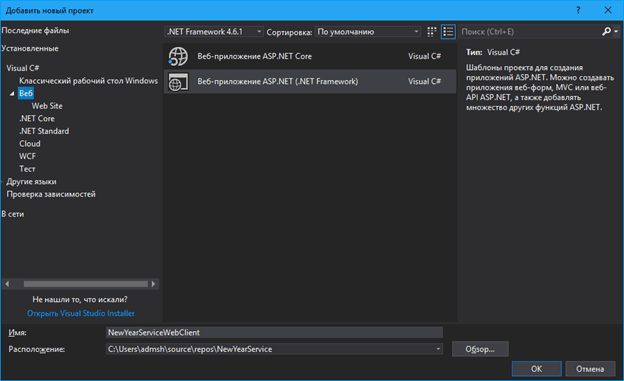The height and width of the screenshot is (381, 624).
Task: Click the ASP.NET (.NET Framework) template icon
Action: pos(178,82)
